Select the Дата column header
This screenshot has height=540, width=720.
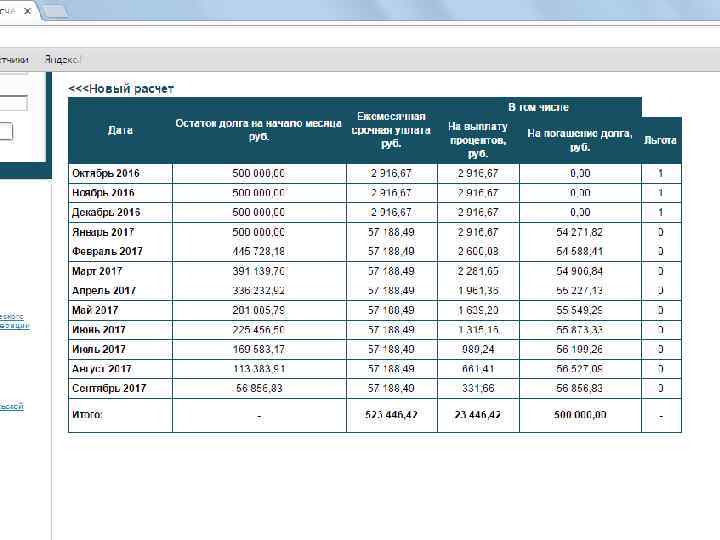click(120, 130)
